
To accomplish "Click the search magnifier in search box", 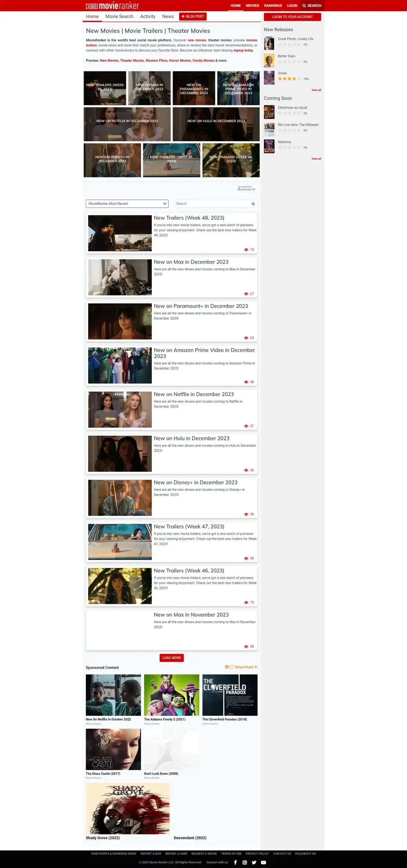I will pyautogui.click(x=253, y=204).
